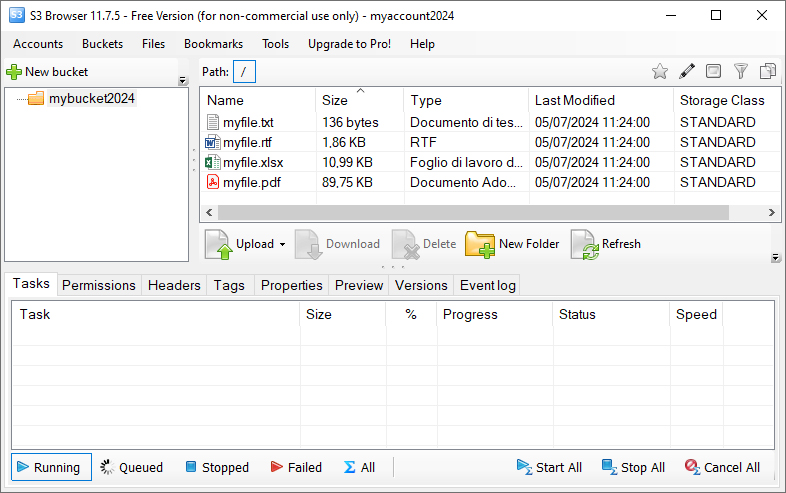The image size is (786, 493).
Task: Sort files by Name column header
Action: point(258,100)
